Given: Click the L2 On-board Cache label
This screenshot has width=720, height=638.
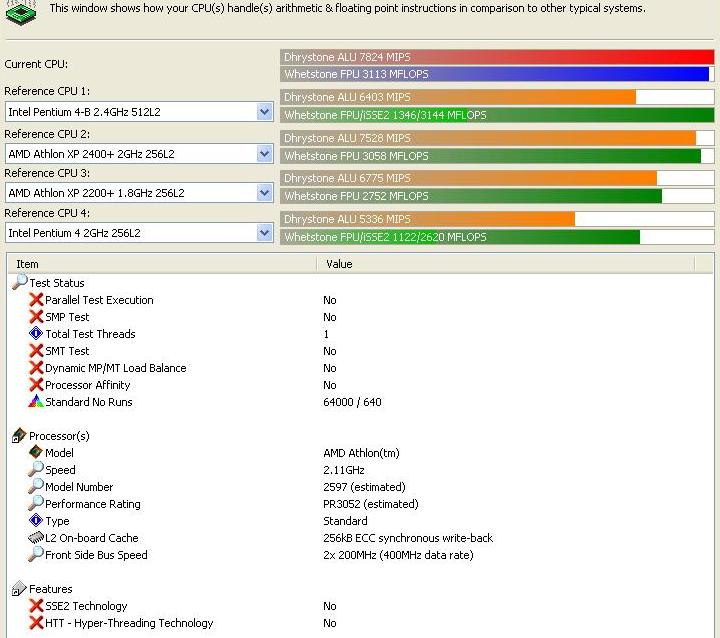Looking at the screenshot, I should tap(91, 538).
